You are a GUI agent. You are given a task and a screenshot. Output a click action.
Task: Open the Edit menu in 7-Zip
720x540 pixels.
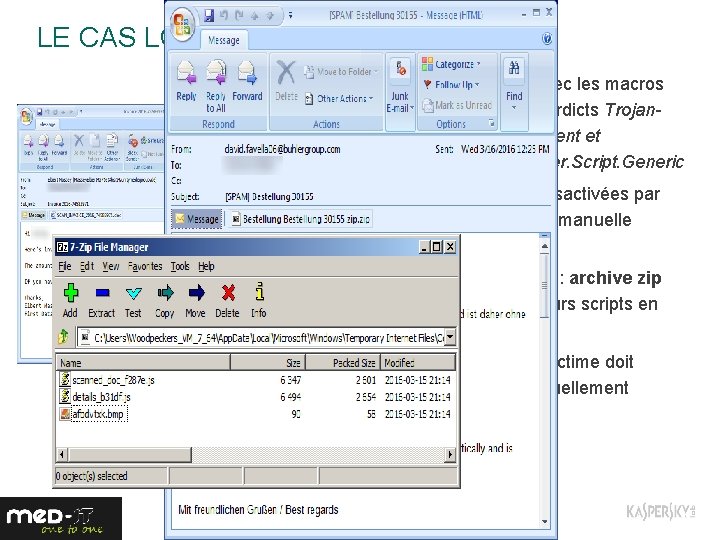[87, 266]
